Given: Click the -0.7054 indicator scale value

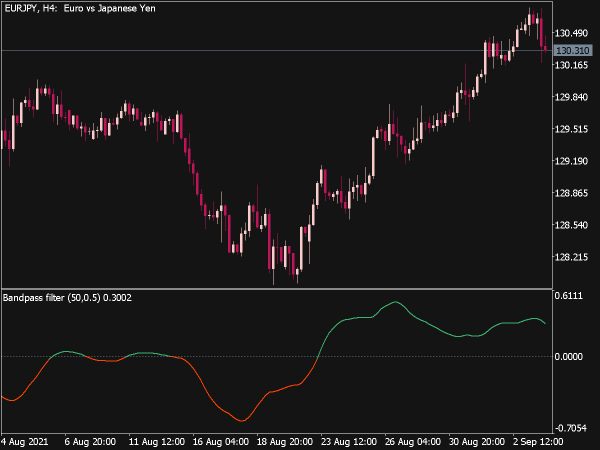Looking at the screenshot, I should (x=570, y=428).
